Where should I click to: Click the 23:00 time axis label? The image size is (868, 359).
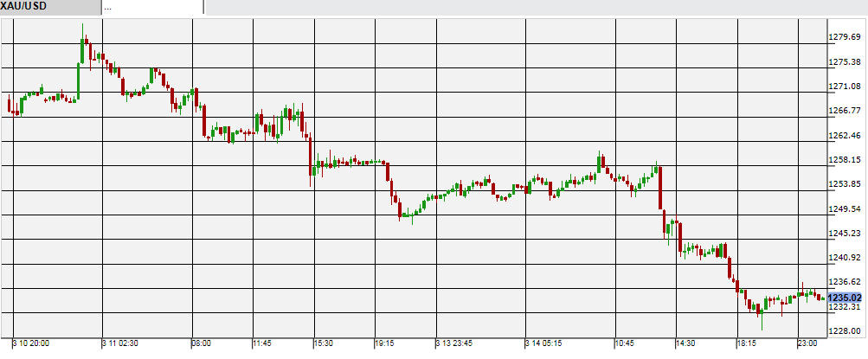[808, 343]
